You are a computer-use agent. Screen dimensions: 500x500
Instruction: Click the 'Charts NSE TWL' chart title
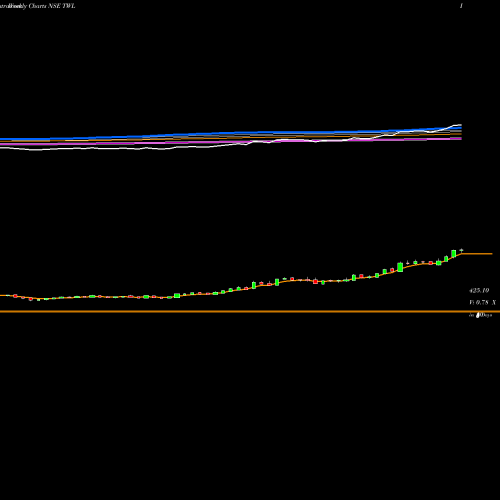(x=52, y=6)
